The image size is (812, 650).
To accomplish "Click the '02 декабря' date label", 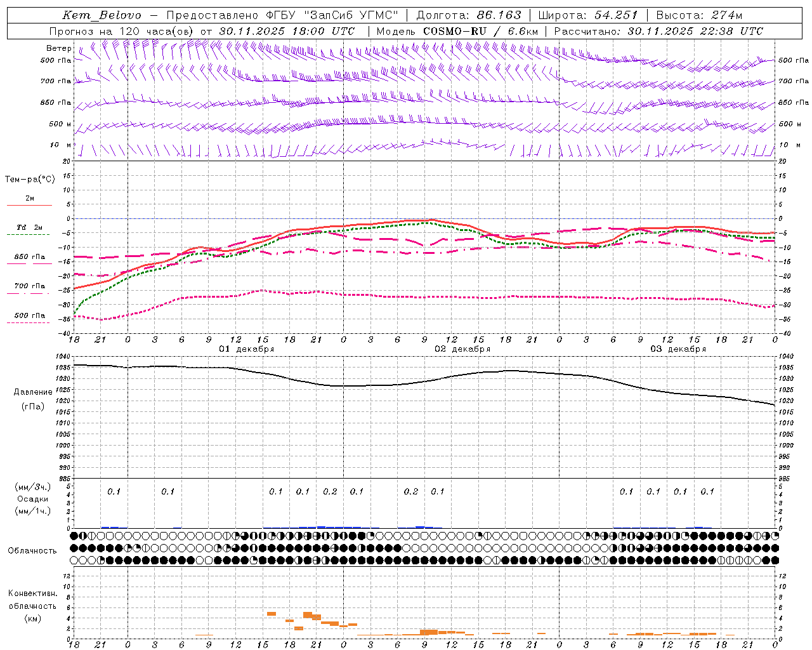I will click(462, 349).
